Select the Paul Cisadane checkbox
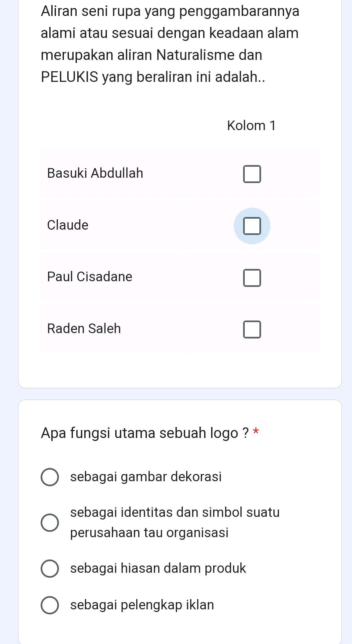The width and height of the screenshot is (352, 644). (x=252, y=278)
